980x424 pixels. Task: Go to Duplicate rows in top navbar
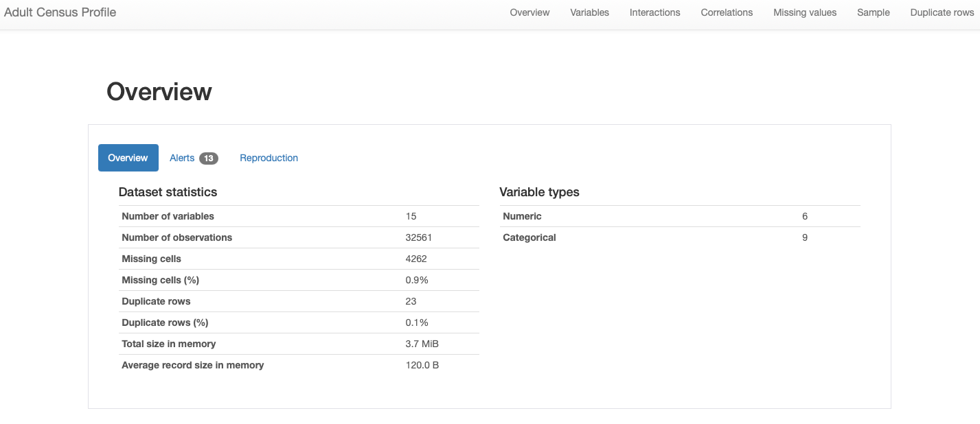pos(942,12)
